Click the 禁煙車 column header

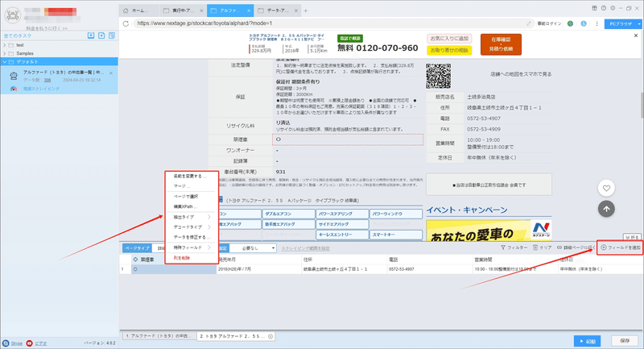[x=174, y=260]
